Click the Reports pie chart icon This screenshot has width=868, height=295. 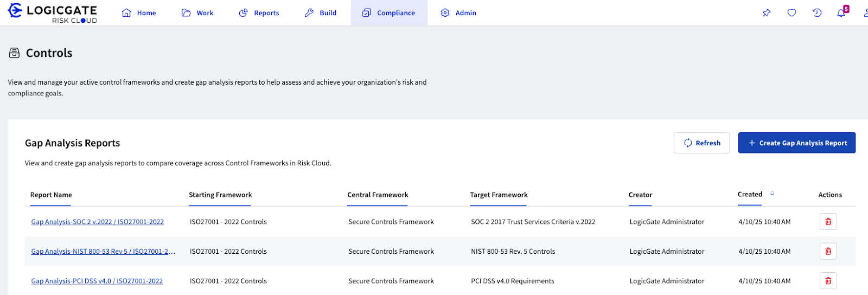244,13
